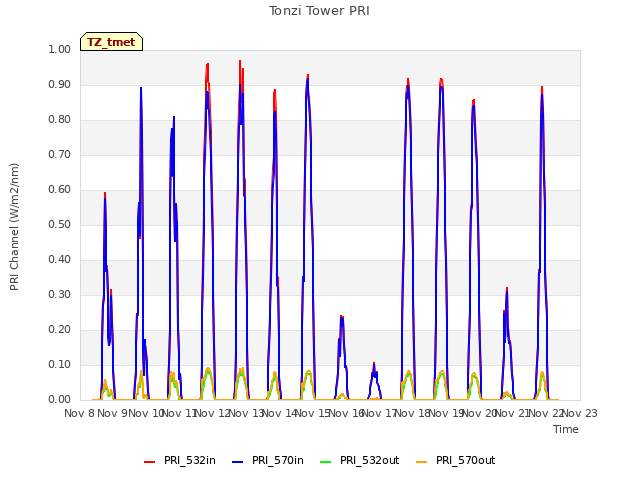Click the Nov 8 x-axis tick label

coord(80,413)
